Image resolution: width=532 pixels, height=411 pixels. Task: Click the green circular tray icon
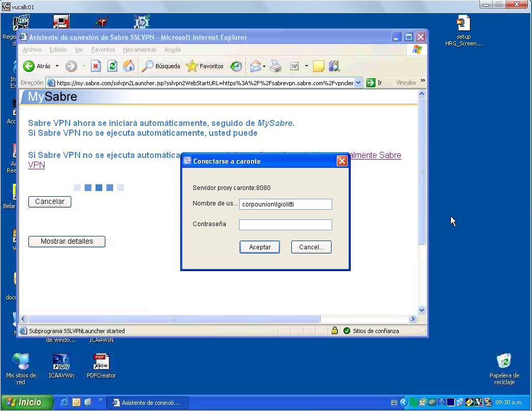[x=413, y=403]
